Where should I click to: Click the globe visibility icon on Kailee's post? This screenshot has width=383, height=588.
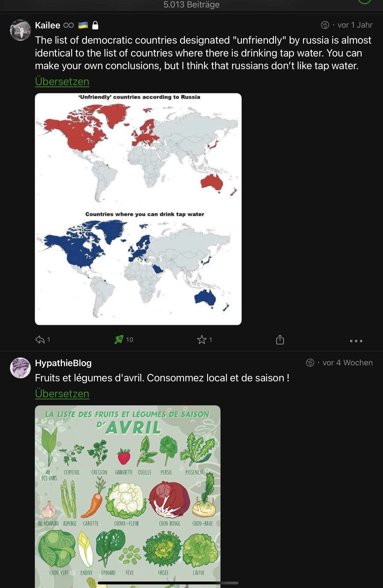point(325,25)
